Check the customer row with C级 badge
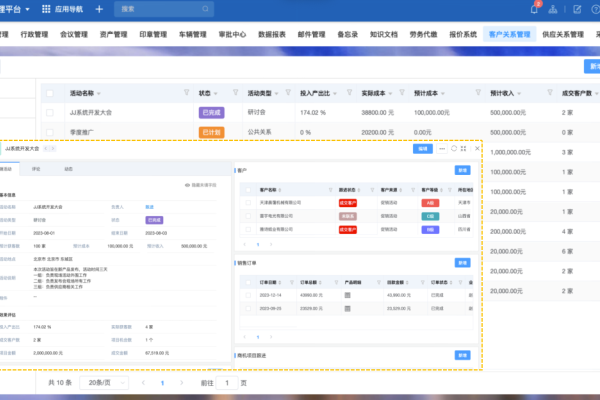This screenshot has height=400, width=600. coord(248,216)
